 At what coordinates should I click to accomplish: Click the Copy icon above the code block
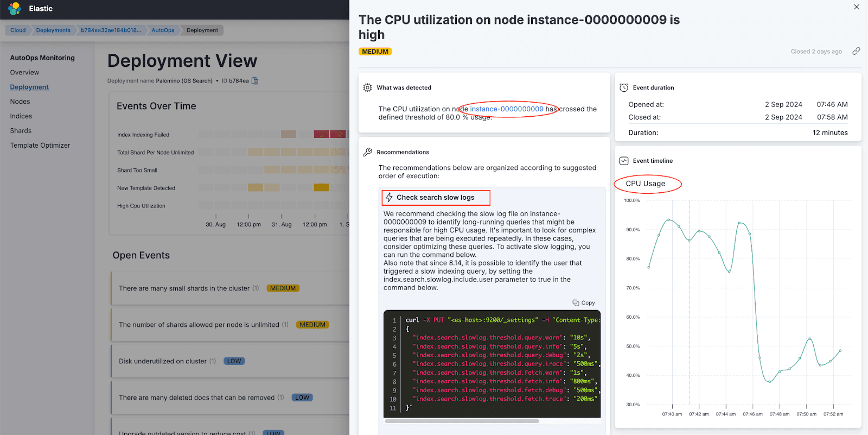(576, 303)
